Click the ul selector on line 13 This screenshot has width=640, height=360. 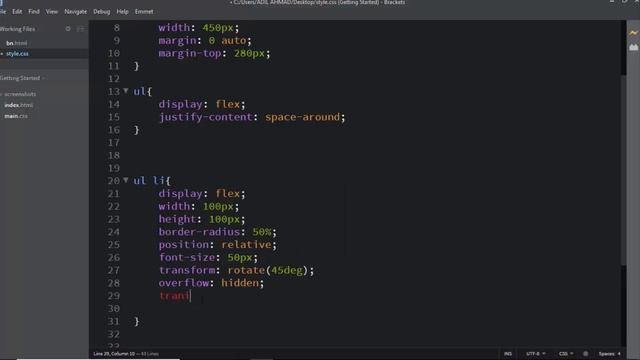tap(140, 91)
